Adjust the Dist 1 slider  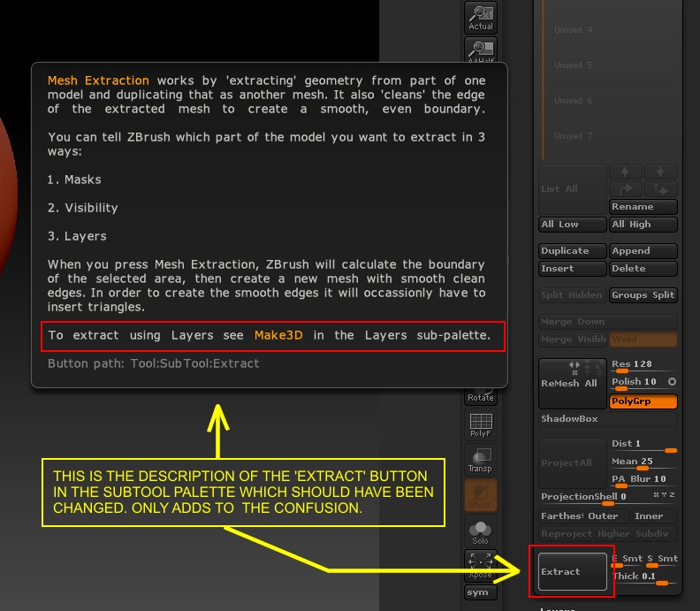pyautogui.click(x=643, y=446)
